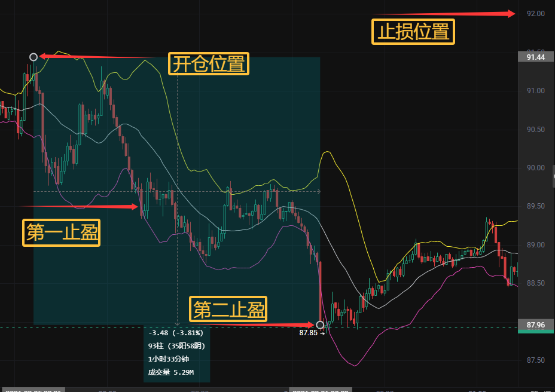Click the highlighted date label at bottom center
The width and height of the screenshot is (555, 392).
point(319,390)
